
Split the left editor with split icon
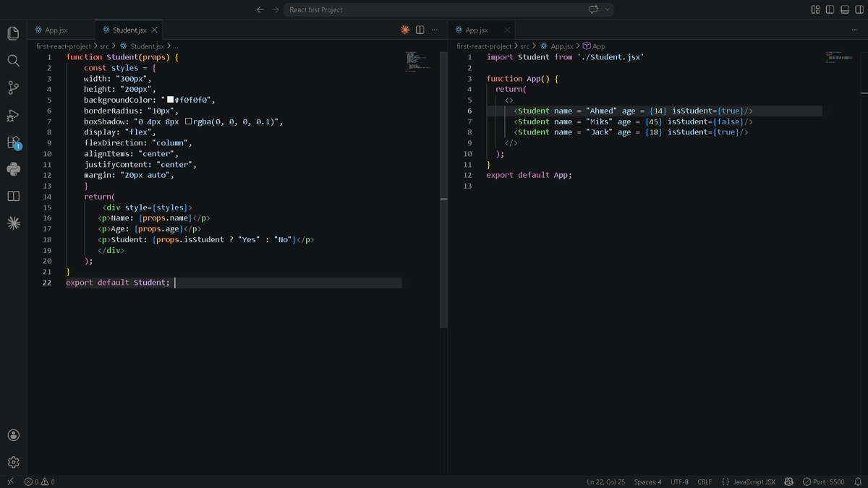point(420,30)
